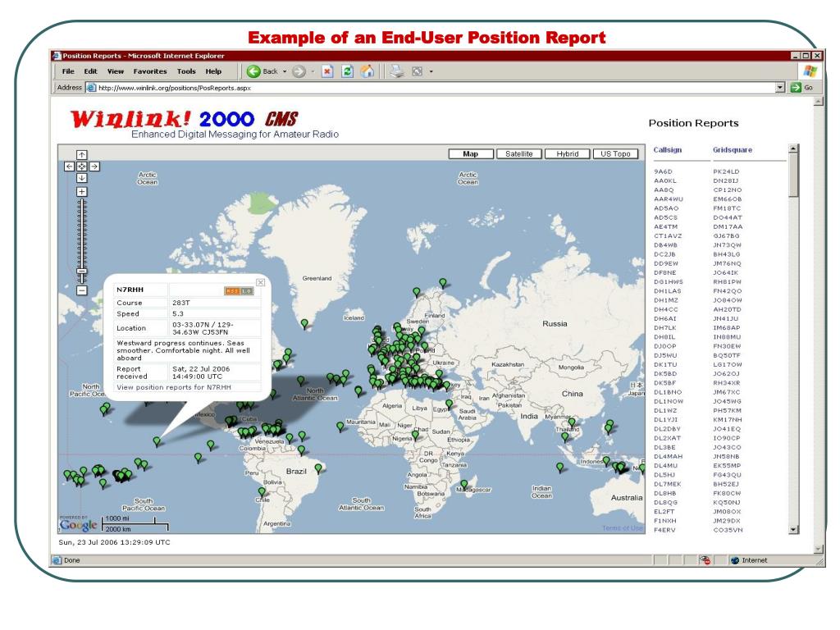Open the View menu

pos(115,71)
